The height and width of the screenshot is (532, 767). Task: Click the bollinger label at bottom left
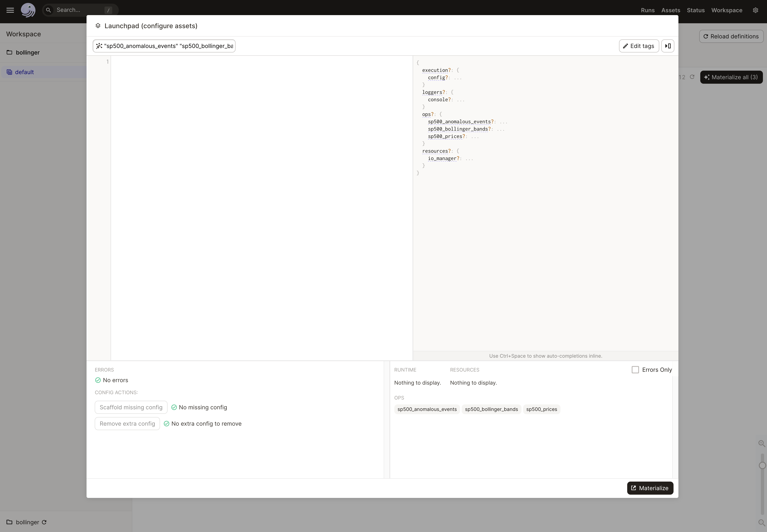click(x=27, y=522)
